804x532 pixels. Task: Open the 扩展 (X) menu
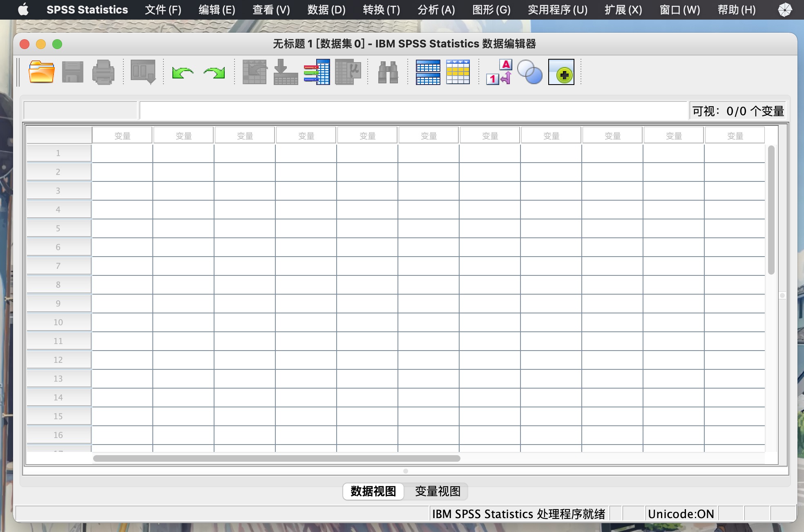point(623,9)
